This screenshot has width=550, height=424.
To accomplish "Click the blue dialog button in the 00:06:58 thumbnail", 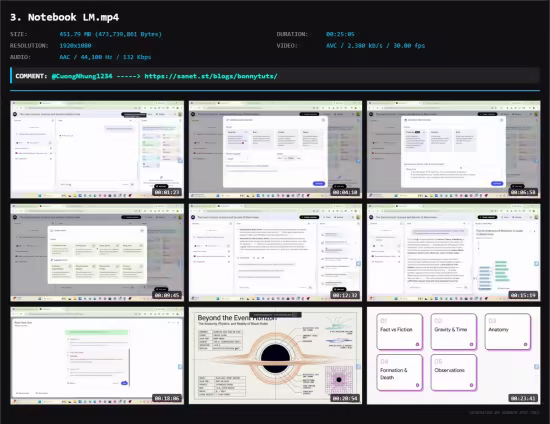I will (497, 183).
